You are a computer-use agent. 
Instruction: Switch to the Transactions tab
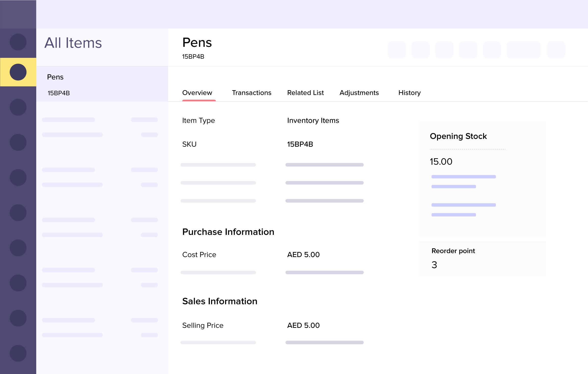pos(252,93)
